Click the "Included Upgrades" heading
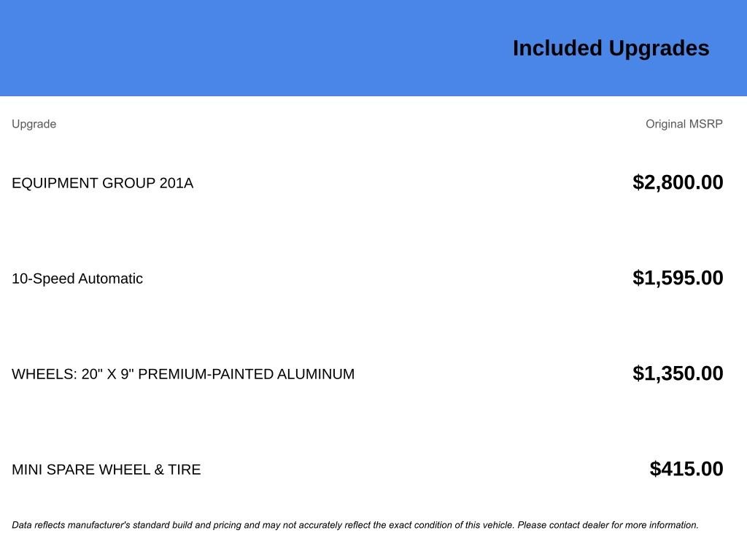 [x=611, y=48]
